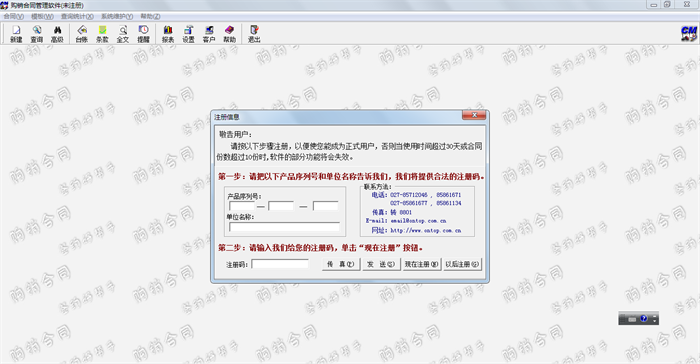700x364 pixels.
Task: Minimize the main application window
Action: [x=654, y=4]
